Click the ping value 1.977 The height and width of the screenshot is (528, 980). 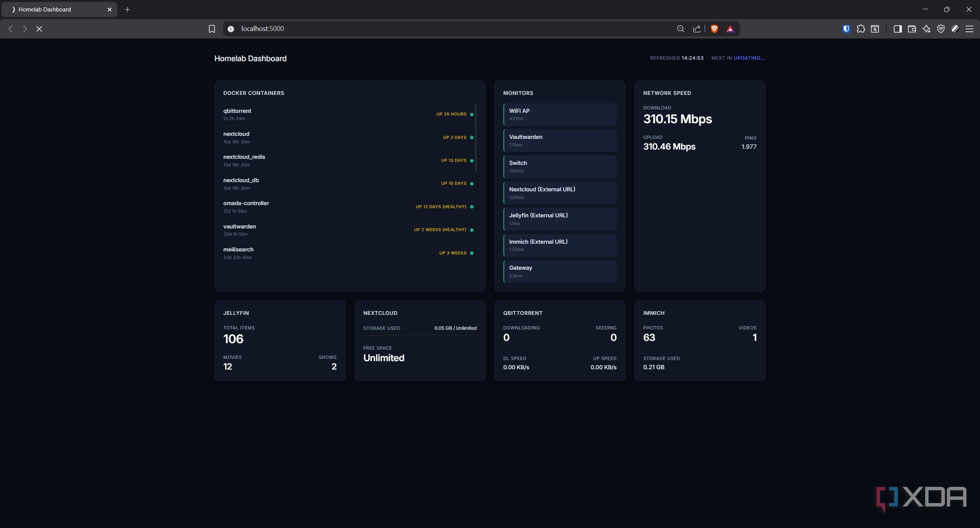pyautogui.click(x=749, y=147)
